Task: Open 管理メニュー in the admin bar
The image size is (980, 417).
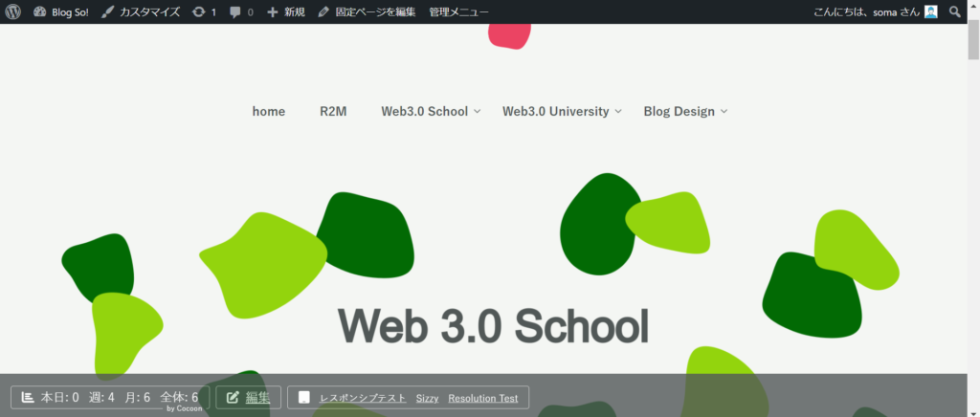Action: click(458, 11)
